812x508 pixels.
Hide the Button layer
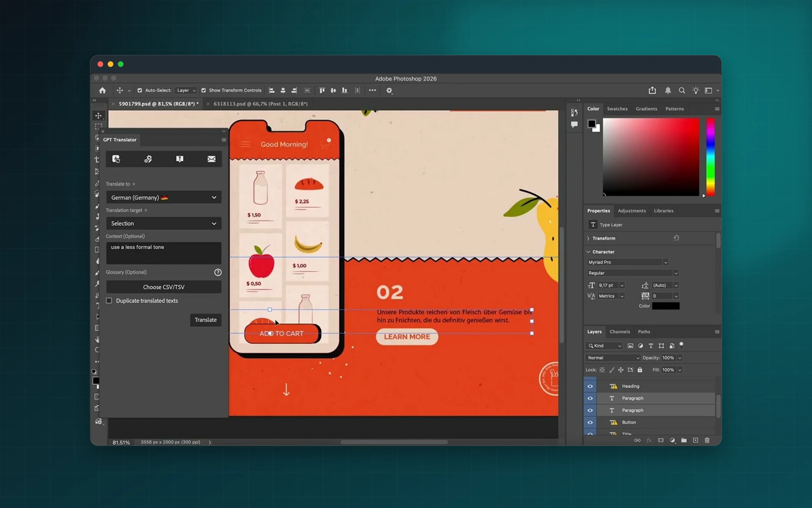tap(590, 422)
